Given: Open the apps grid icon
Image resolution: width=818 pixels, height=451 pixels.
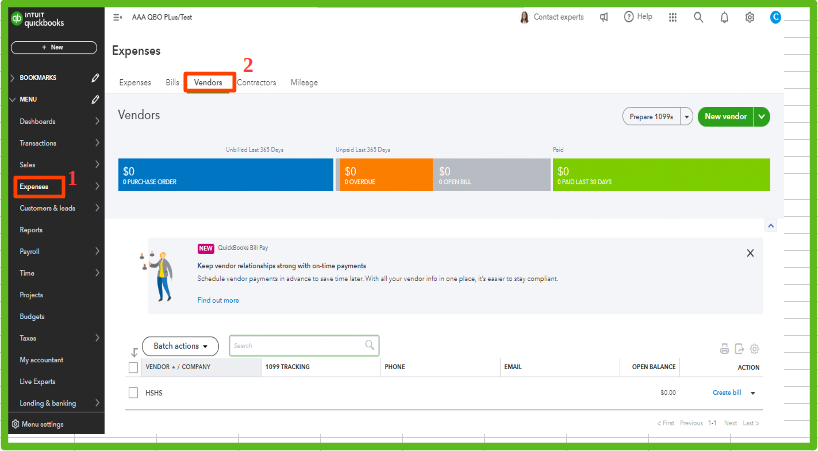Looking at the screenshot, I should 673,17.
